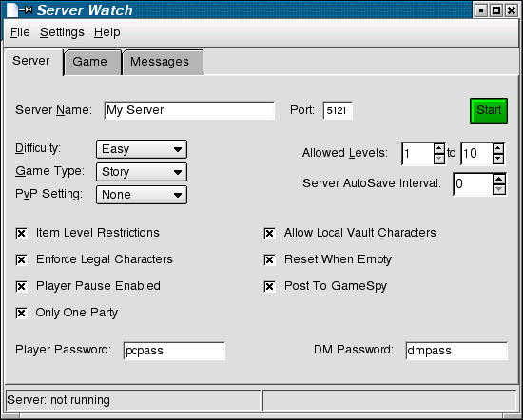The width and height of the screenshot is (523, 420).
Task: Decrease the maximum allowed level
Action: click(x=498, y=159)
